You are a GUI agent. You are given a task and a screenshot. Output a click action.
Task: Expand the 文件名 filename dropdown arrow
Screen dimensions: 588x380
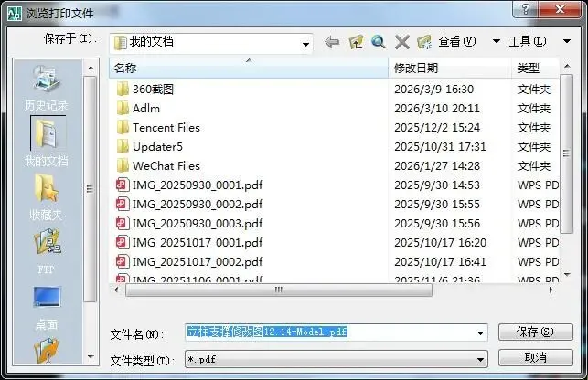pyautogui.click(x=480, y=332)
